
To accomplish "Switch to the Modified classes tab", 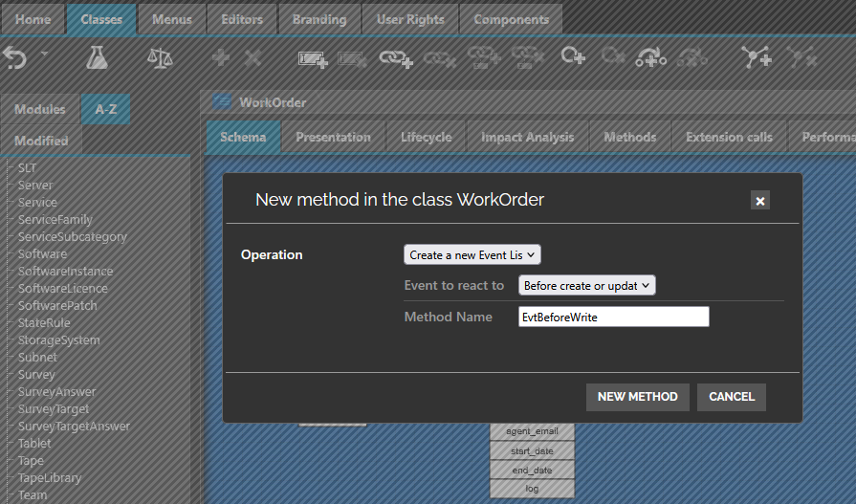I will [x=41, y=141].
